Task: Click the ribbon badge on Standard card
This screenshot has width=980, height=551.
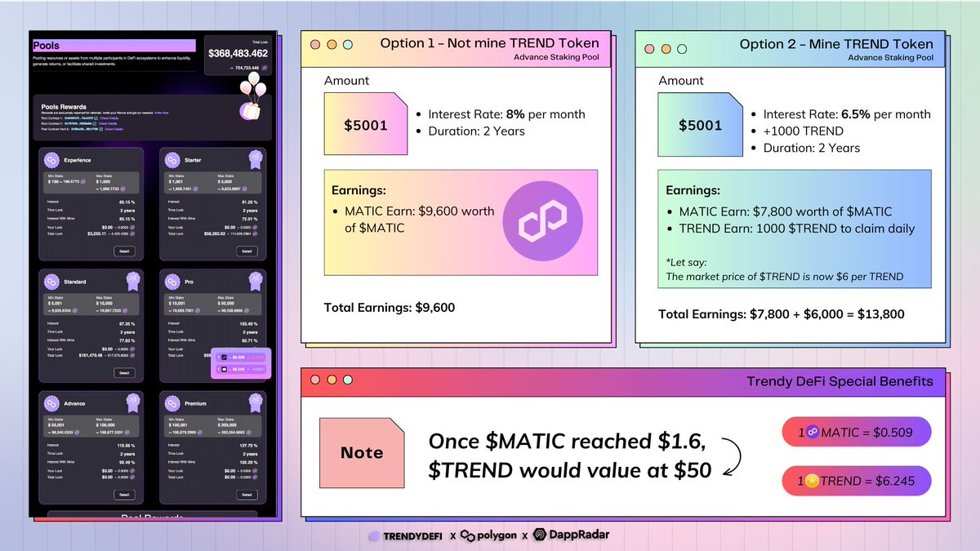Action: tap(133, 281)
